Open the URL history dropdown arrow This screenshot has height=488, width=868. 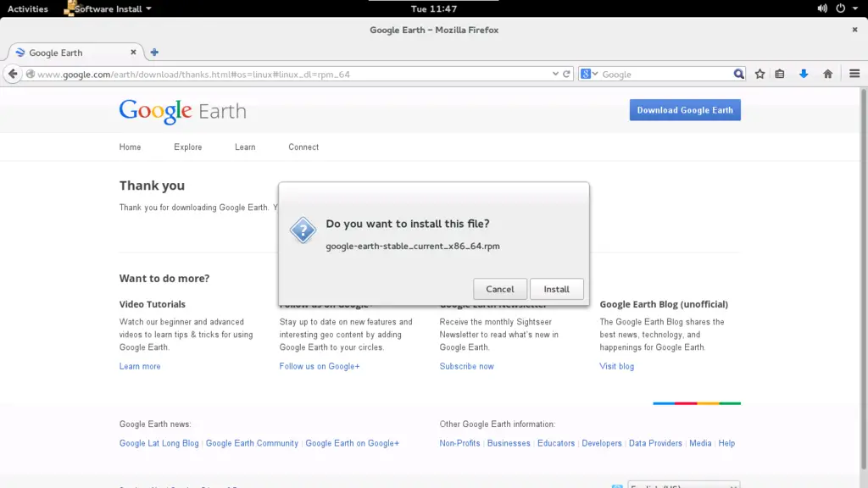tap(555, 75)
